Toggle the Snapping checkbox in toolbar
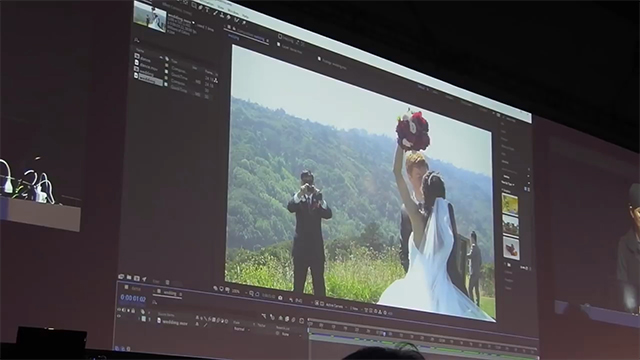 (280, 37)
